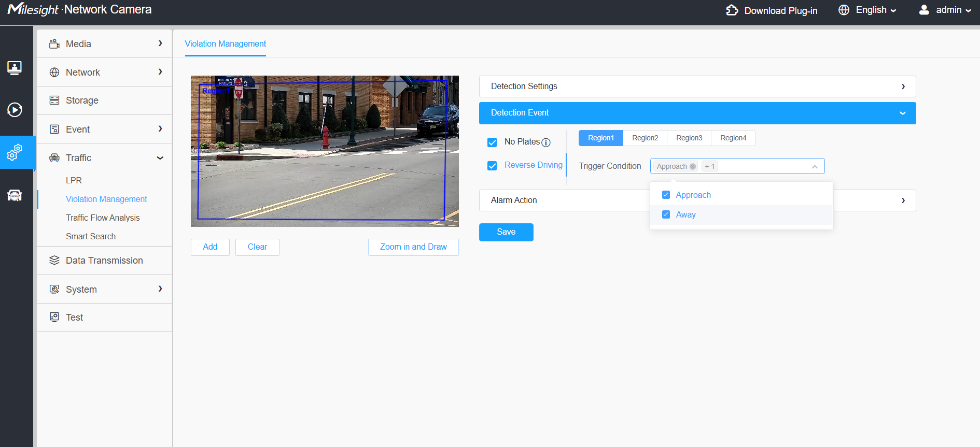This screenshot has height=447, width=980.
Task: Expand the Alarm Action chevron
Action: [x=903, y=200]
